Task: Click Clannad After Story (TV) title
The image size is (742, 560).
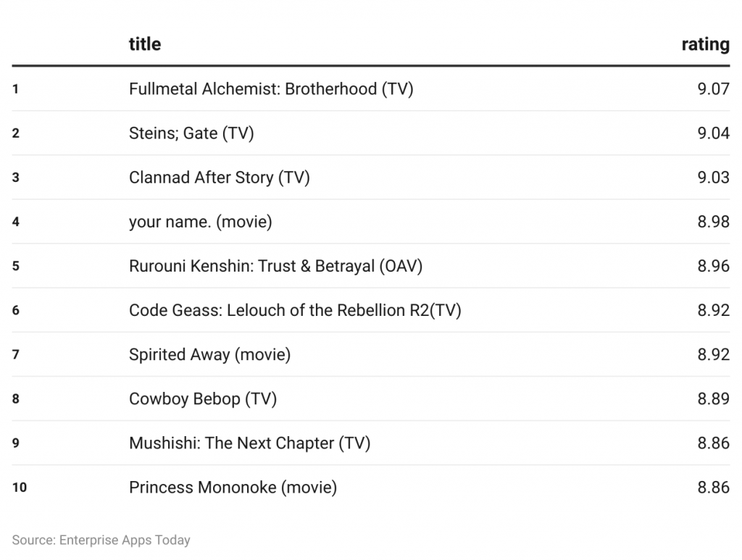Action: (x=219, y=177)
